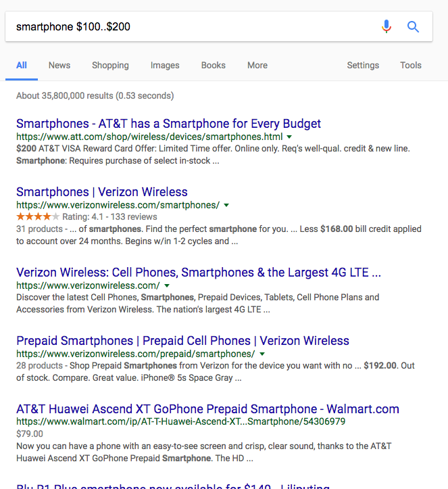Open the AT&T Huawei Ascend XT Walmart result

click(x=207, y=409)
